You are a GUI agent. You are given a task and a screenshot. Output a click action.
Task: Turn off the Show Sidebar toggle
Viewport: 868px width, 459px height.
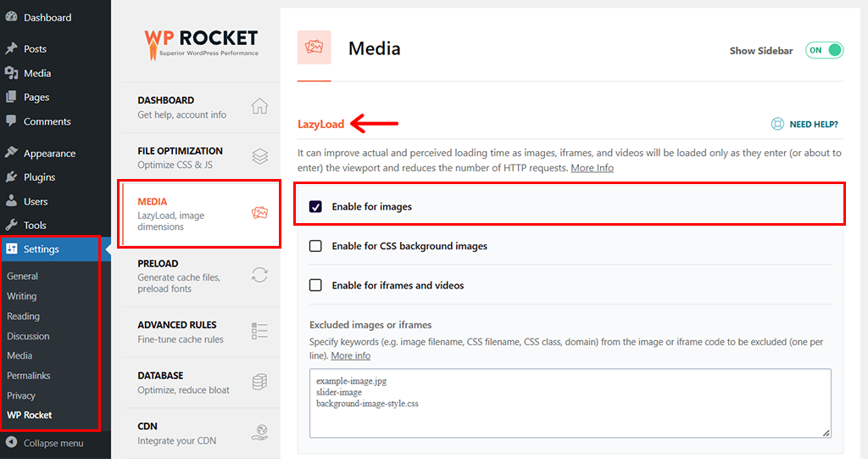pos(824,50)
